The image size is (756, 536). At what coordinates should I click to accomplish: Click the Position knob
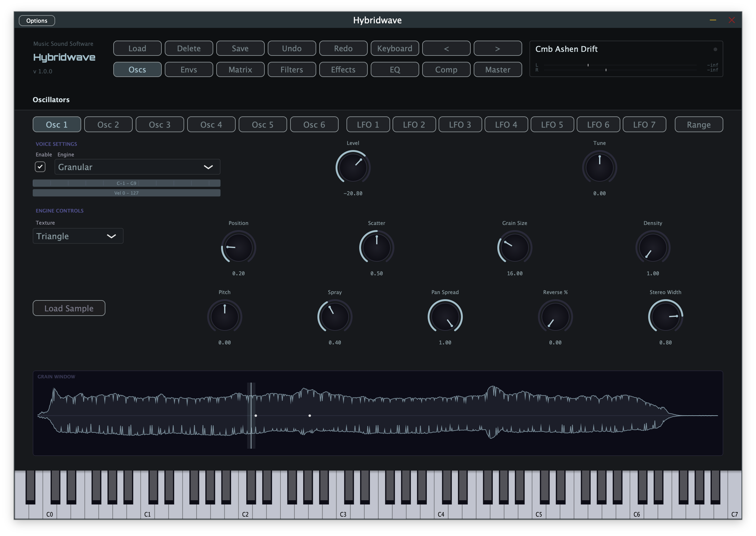coord(238,247)
